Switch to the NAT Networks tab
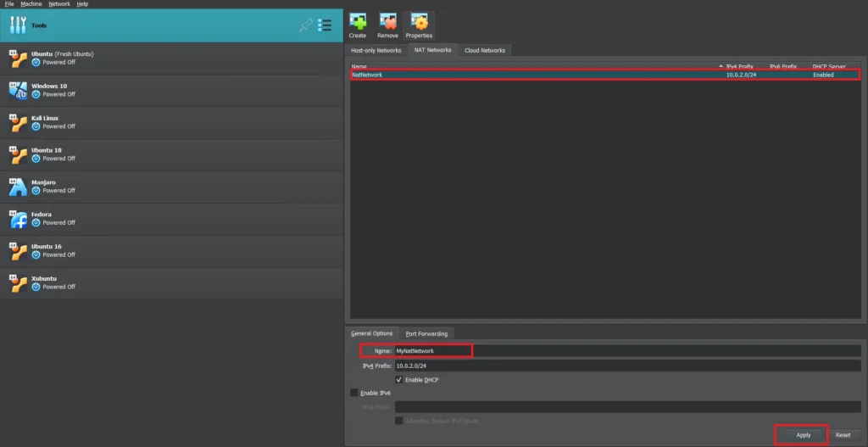The width and height of the screenshot is (868, 447). pos(433,50)
